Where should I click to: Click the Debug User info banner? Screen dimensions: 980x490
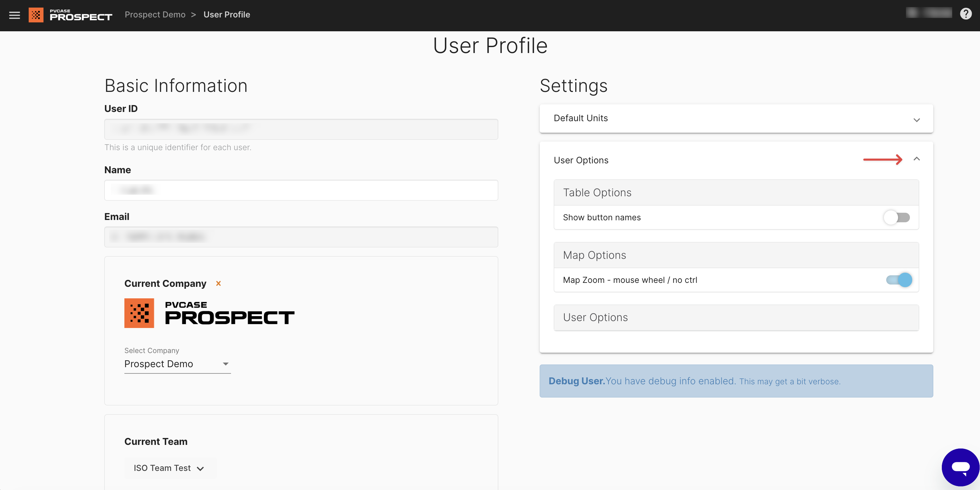[x=736, y=381]
